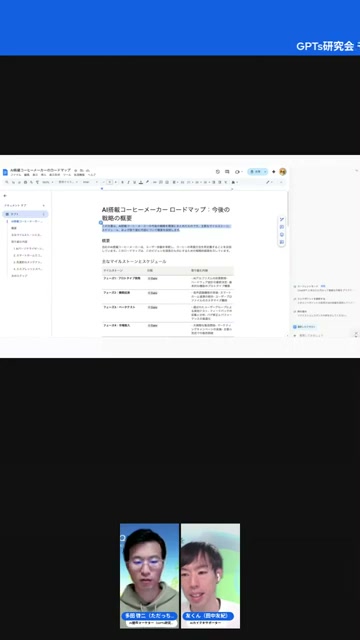Jump to 概要 in the outline

pyautogui.click(x=14, y=228)
